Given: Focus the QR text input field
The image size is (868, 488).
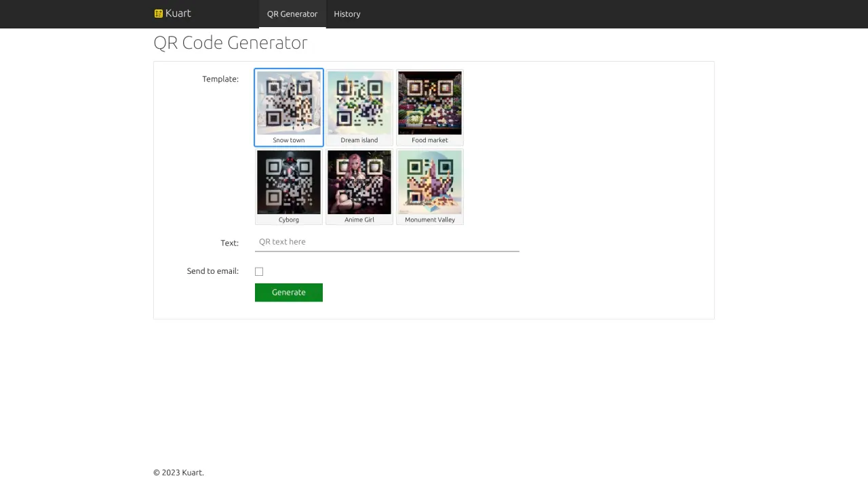Looking at the screenshot, I should 387,242.
